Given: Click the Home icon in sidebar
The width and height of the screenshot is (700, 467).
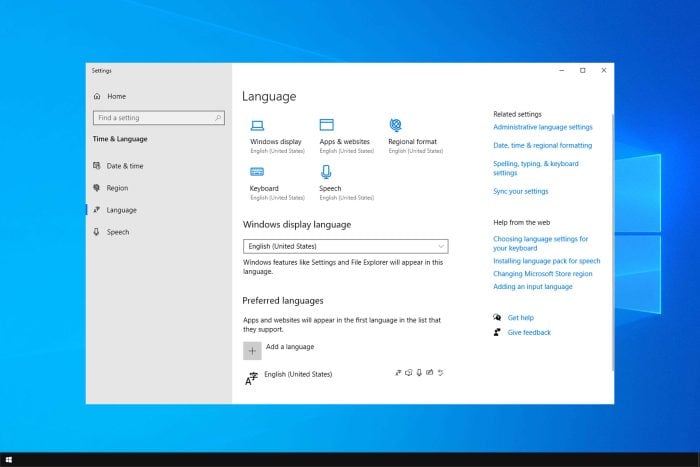Looking at the screenshot, I should [x=97, y=96].
